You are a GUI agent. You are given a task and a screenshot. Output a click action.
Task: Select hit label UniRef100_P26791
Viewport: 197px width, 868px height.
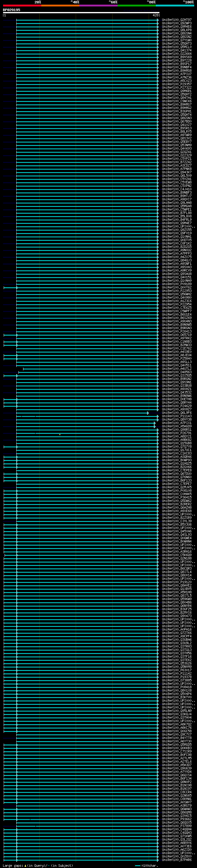pos(177,433)
